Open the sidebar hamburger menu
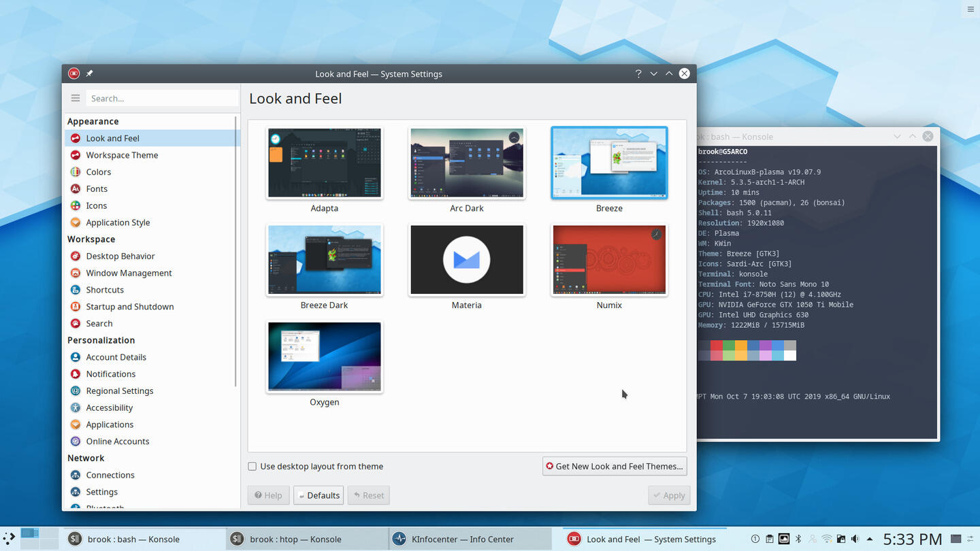The width and height of the screenshot is (980, 551). 76,98
